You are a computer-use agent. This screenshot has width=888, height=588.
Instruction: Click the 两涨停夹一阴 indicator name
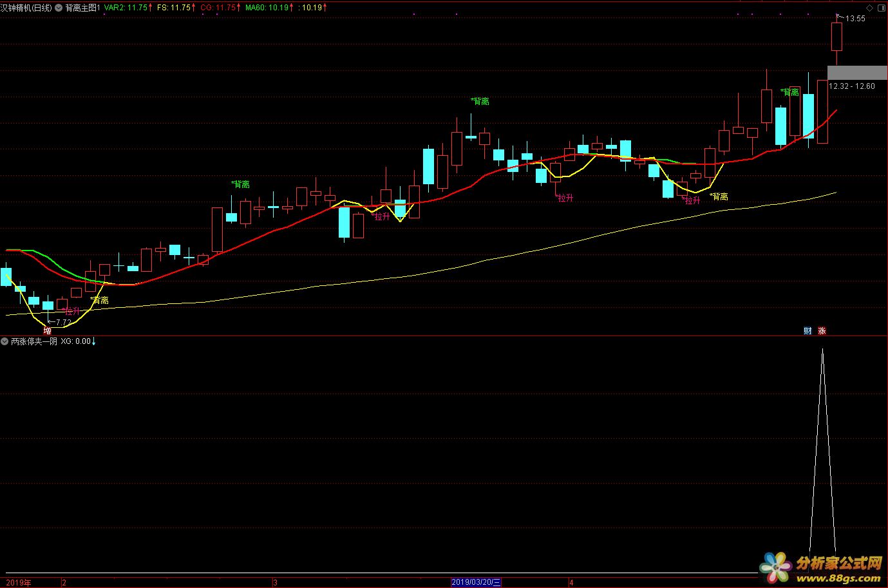click(34, 341)
